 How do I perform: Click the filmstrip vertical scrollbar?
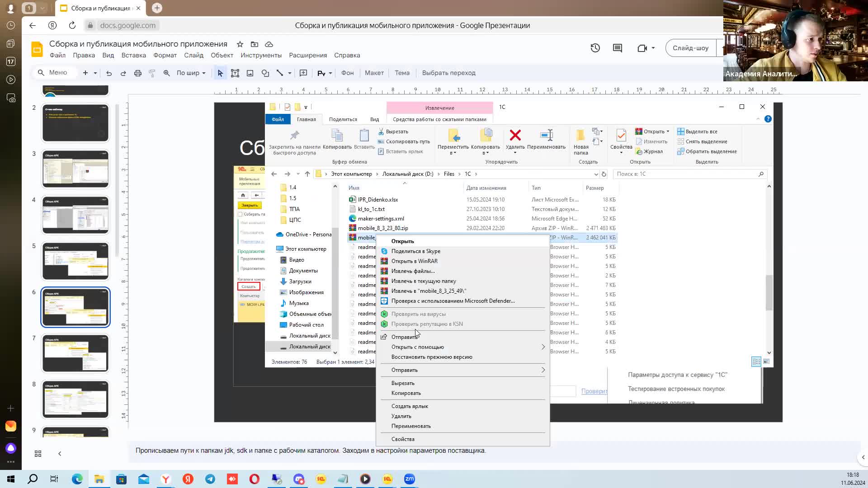click(118, 181)
